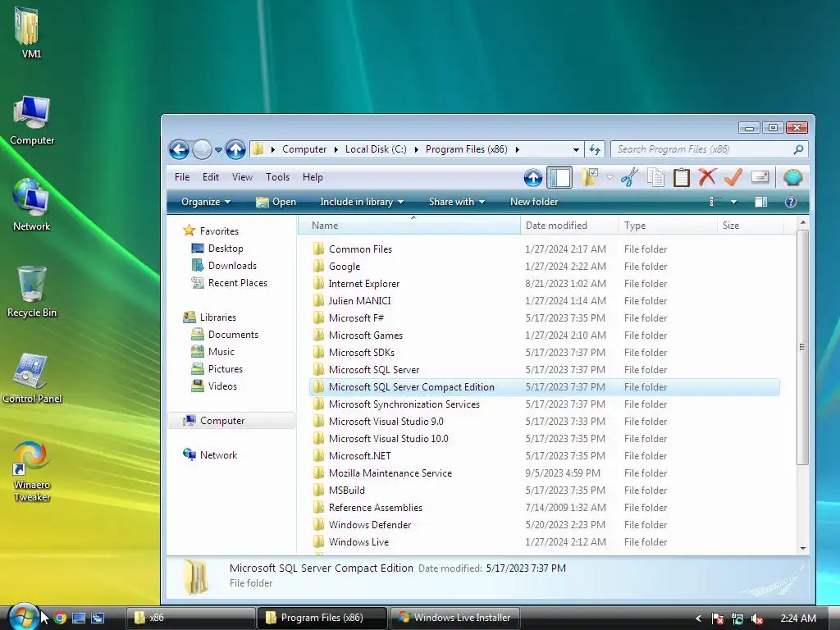840x630 pixels.
Task: Copy selection with the two-pages icon
Action: [x=655, y=177]
